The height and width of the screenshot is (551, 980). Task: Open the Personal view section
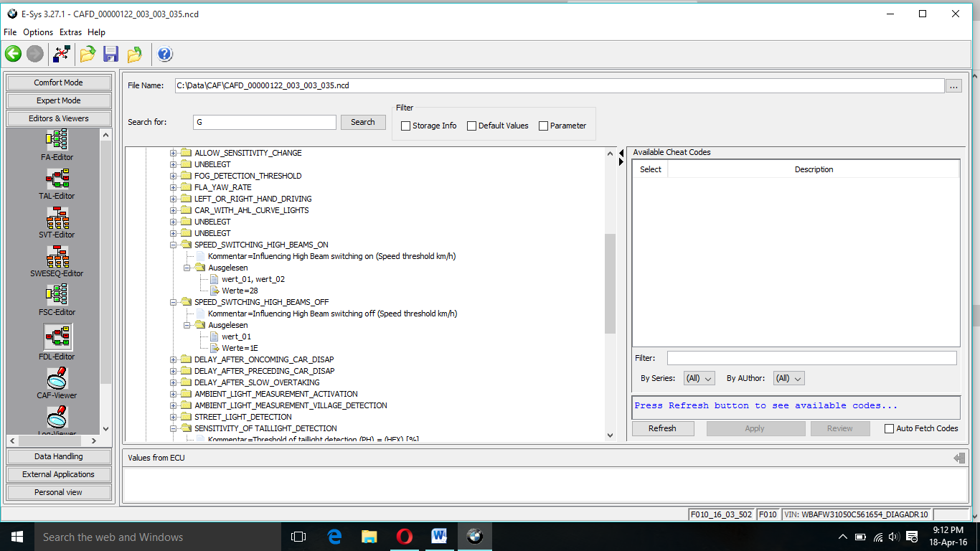[x=59, y=492]
